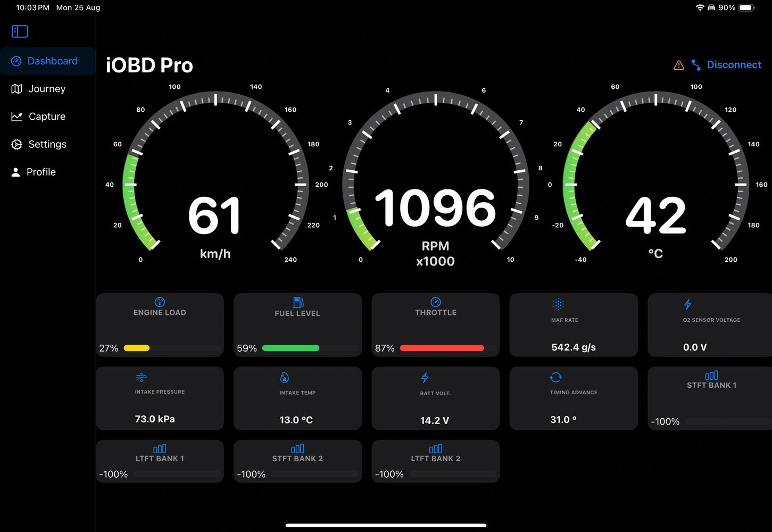Open the Batt Volt. tile
772x532 pixels.
tap(435, 398)
